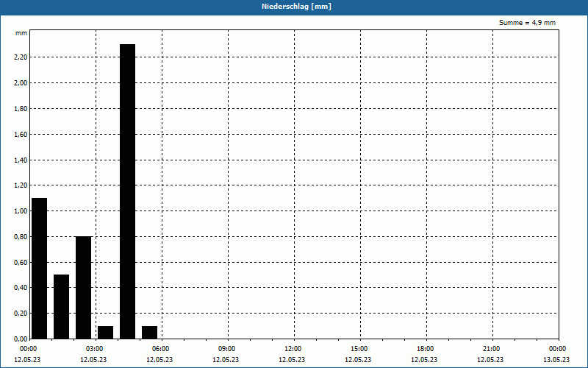Click the 12:00 time axis label
Screen dimensions: 588x368
[293, 349]
